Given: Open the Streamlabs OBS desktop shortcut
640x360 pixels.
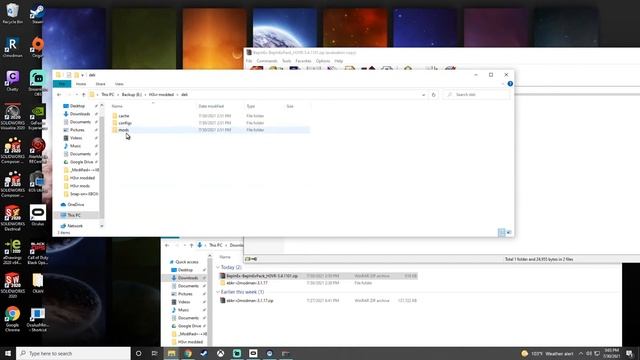Looking at the screenshot, I should (x=38, y=83).
